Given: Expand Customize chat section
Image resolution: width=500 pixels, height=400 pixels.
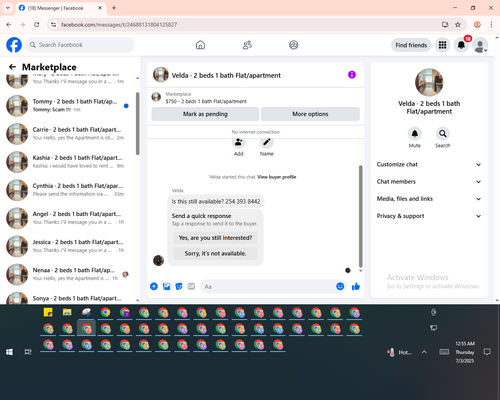Looking at the screenshot, I should tap(429, 164).
